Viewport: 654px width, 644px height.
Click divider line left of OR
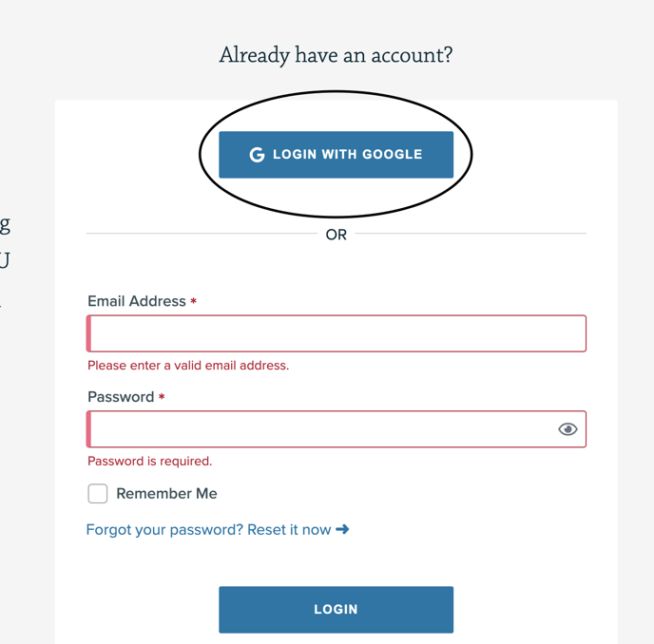(x=202, y=234)
